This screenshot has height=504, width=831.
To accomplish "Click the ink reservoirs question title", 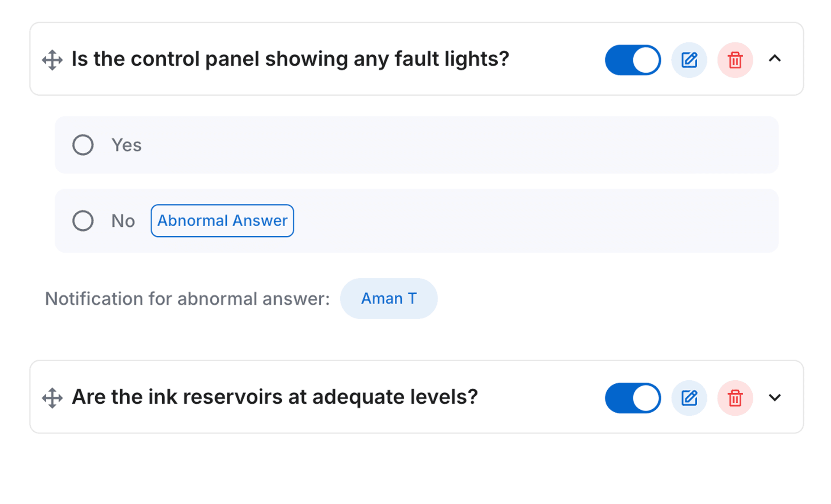I will [274, 397].
